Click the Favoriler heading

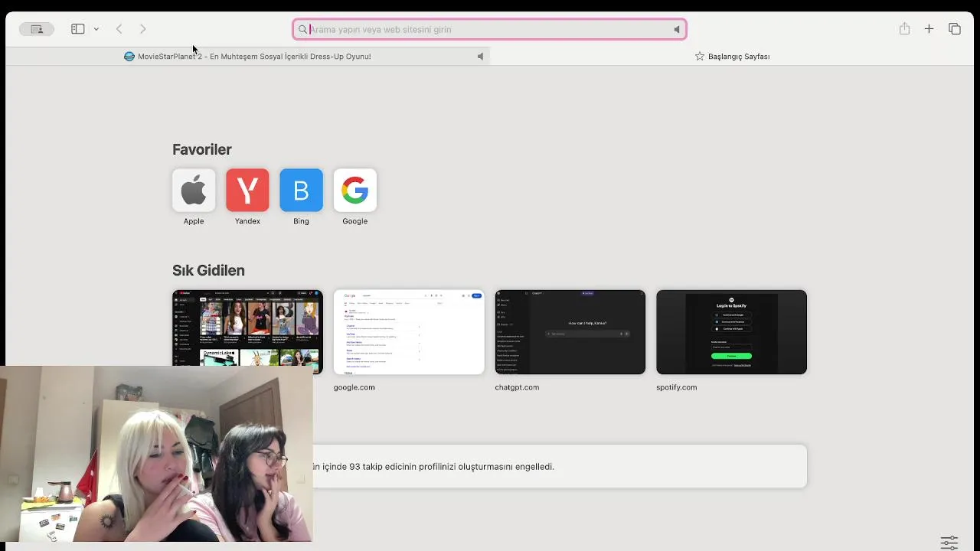coord(202,149)
